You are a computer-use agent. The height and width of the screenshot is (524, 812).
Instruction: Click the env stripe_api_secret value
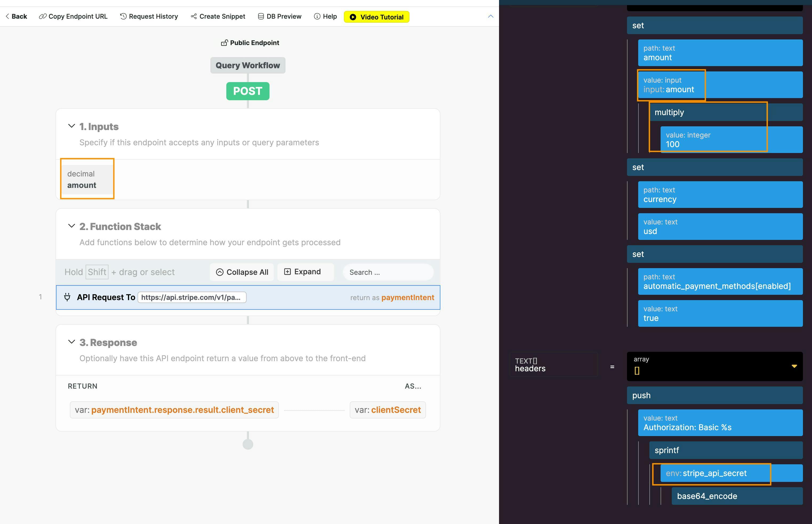click(x=714, y=473)
